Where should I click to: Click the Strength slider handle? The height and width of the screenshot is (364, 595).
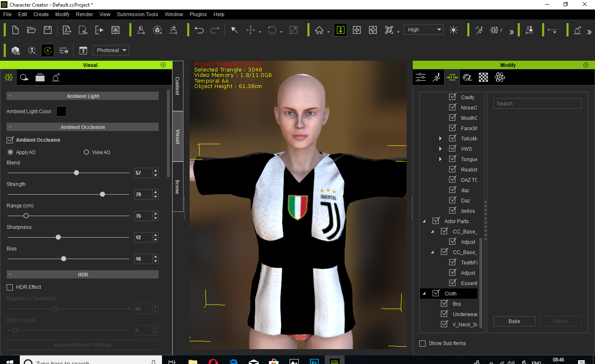click(x=102, y=194)
